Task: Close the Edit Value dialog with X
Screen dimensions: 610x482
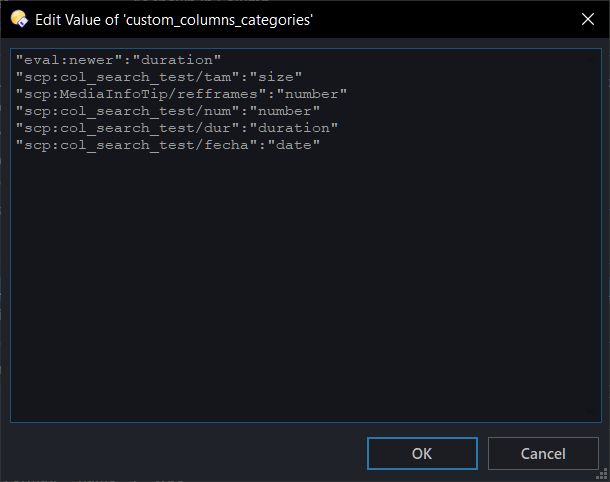Action: [587, 19]
